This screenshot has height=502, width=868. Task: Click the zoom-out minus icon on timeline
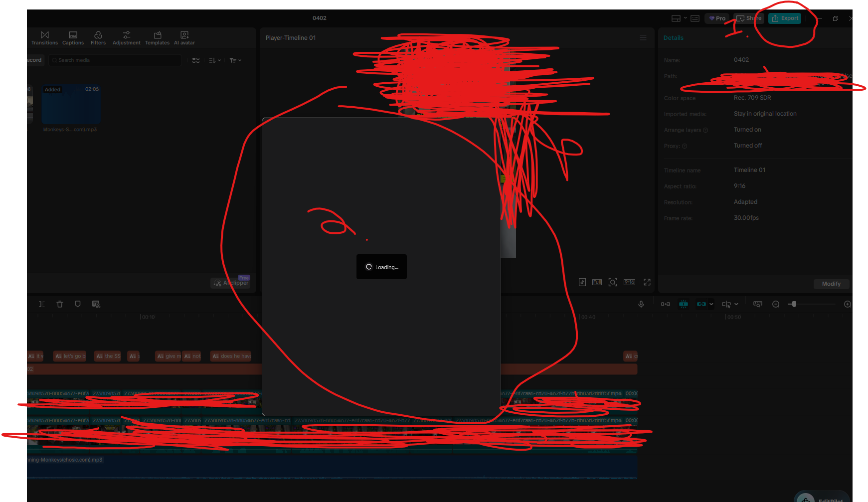(x=776, y=304)
